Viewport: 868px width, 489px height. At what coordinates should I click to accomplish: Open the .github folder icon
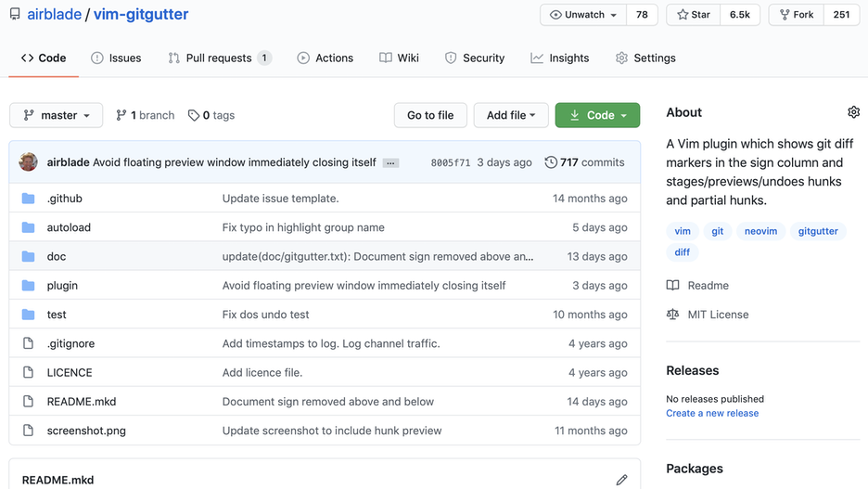coord(28,199)
